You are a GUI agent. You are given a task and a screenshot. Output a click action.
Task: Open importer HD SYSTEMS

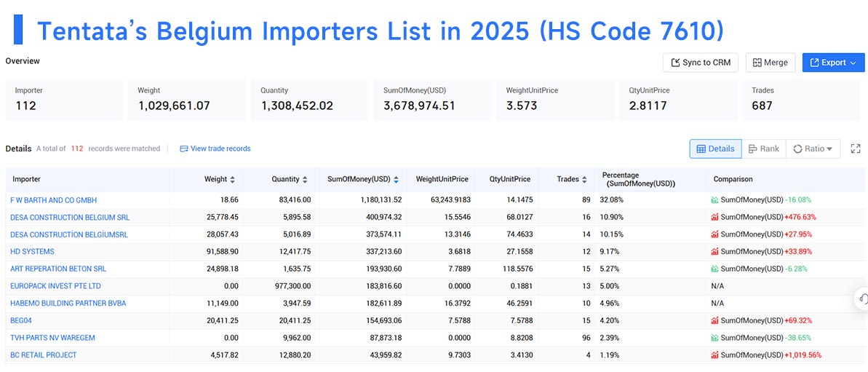tap(32, 251)
